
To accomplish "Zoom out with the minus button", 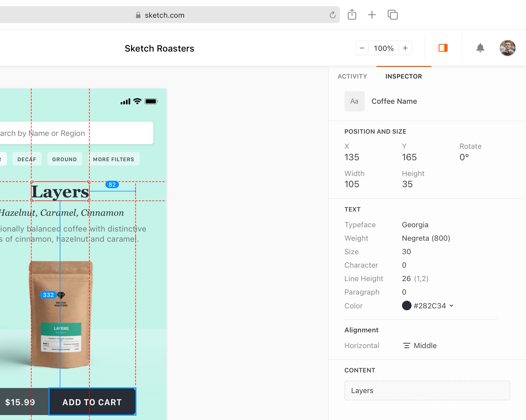I will pos(362,48).
